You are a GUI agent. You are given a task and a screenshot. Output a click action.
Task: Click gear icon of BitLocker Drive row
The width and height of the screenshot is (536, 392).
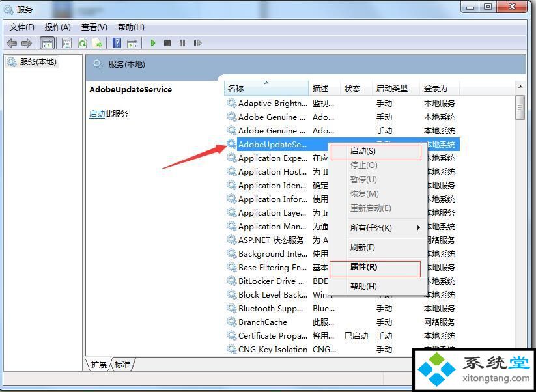click(232, 281)
